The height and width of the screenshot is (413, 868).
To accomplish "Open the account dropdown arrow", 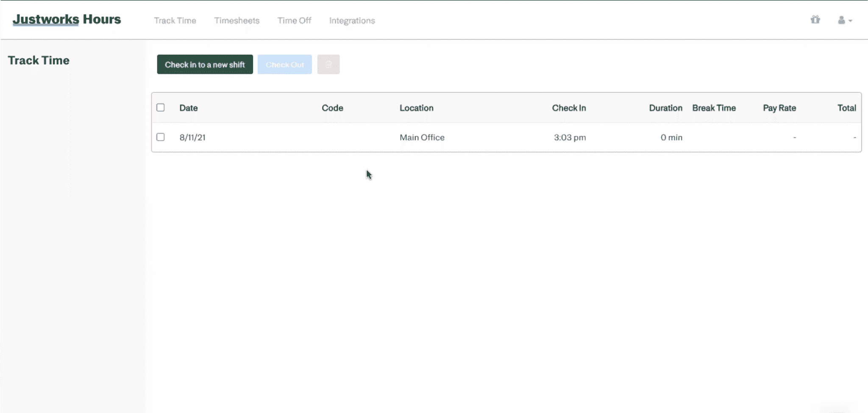I will pos(850,21).
